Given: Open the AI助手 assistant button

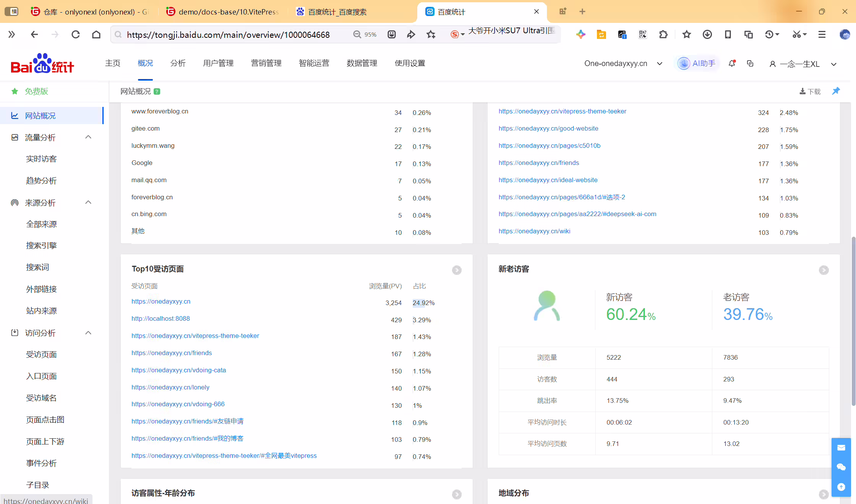Looking at the screenshot, I should coord(697,63).
